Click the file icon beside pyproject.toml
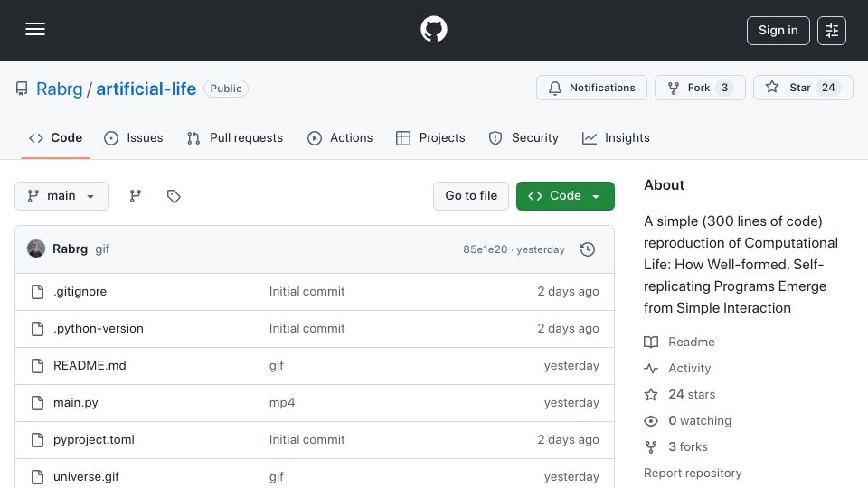The image size is (868, 488). [x=37, y=440]
